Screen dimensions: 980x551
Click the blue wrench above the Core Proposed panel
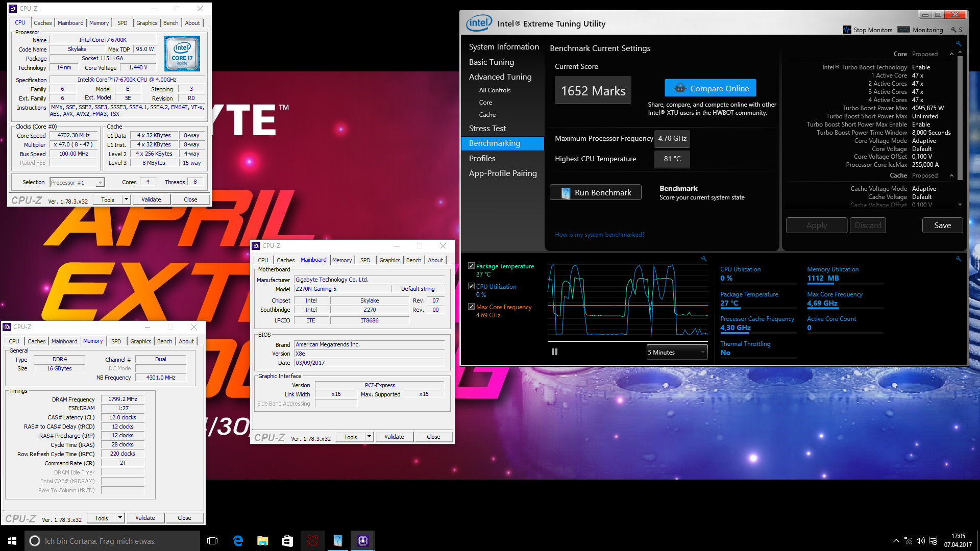click(959, 43)
